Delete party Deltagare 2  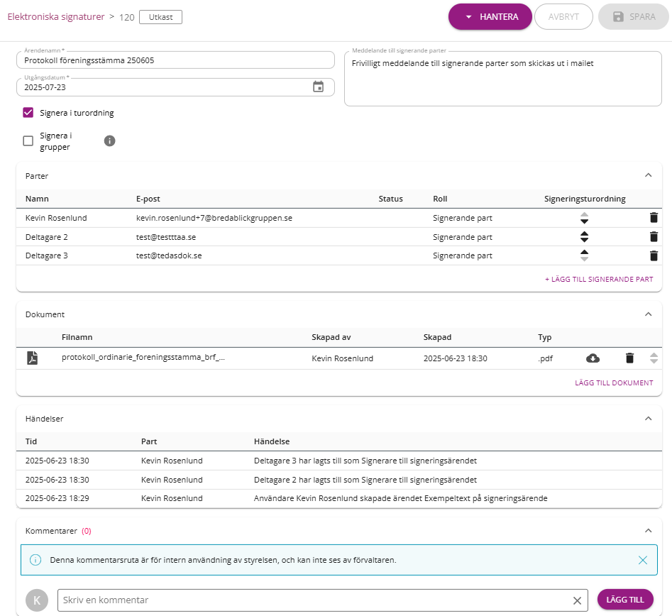tap(654, 236)
